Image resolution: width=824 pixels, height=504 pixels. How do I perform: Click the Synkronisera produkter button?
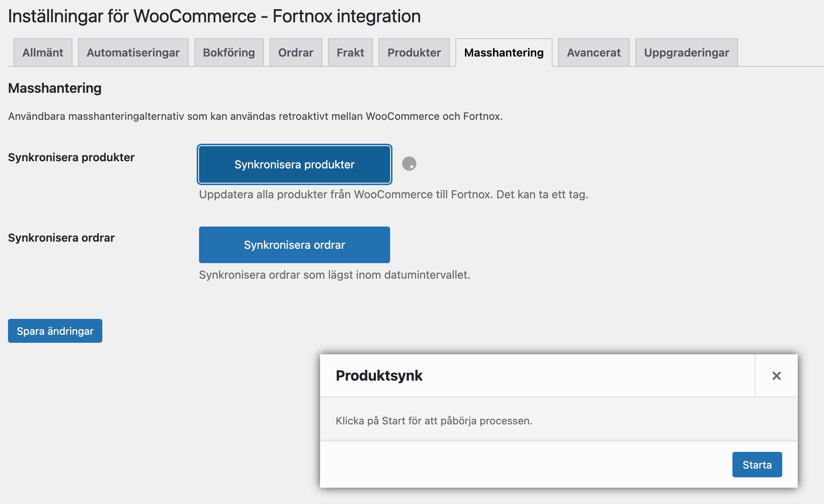click(294, 164)
